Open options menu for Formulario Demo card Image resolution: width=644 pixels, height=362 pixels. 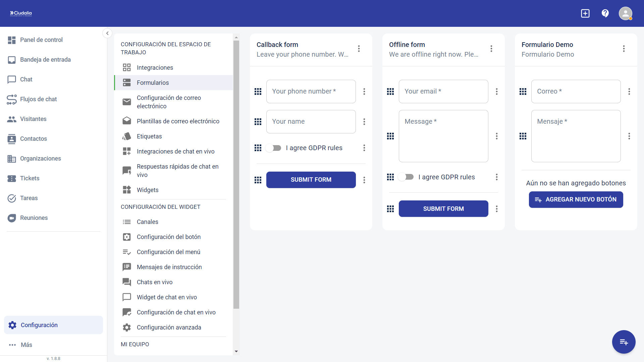click(624, 49)
